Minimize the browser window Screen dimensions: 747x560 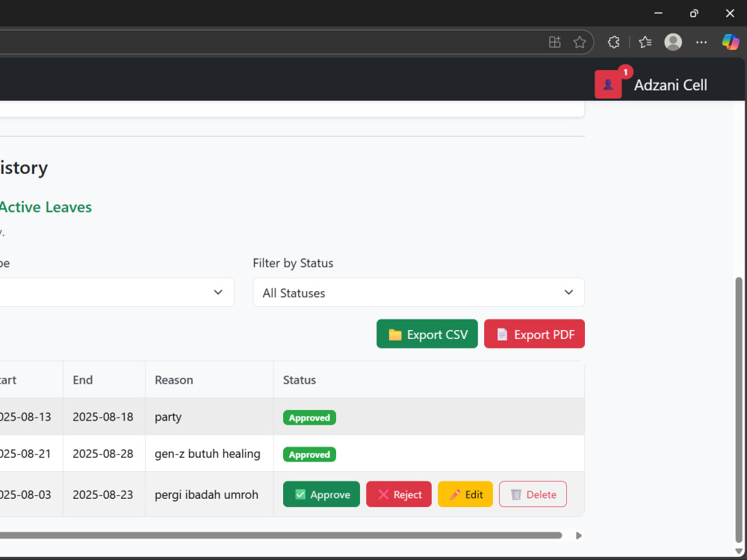658,13
